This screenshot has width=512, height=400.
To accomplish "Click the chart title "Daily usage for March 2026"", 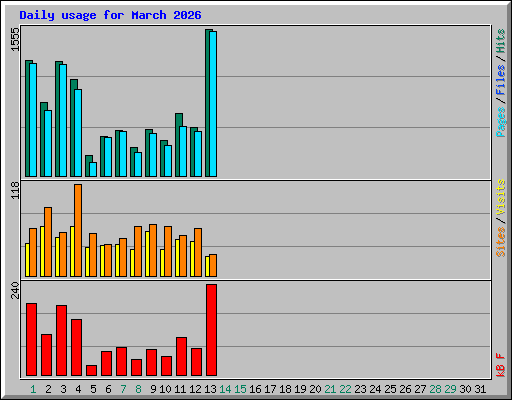I will click(110, 15).
